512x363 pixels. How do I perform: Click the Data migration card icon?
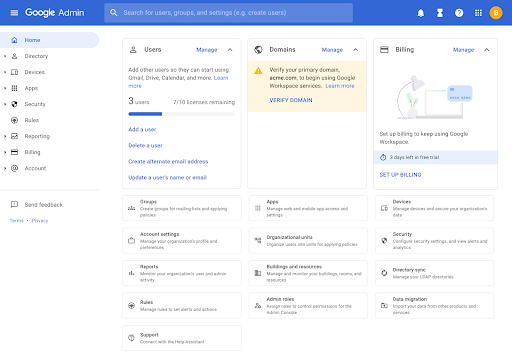(x=384, y=305)
